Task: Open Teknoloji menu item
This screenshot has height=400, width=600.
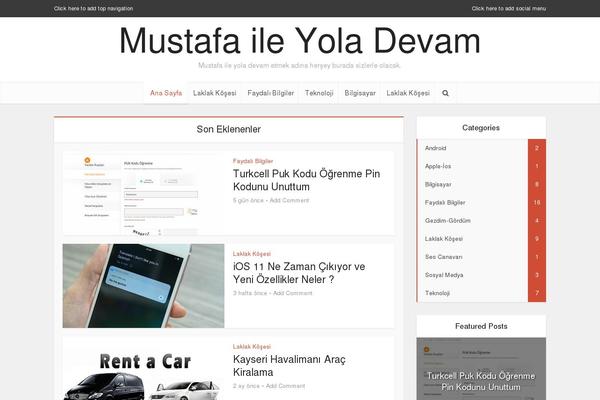Action: pyautogui.click(x=319, y=93)
